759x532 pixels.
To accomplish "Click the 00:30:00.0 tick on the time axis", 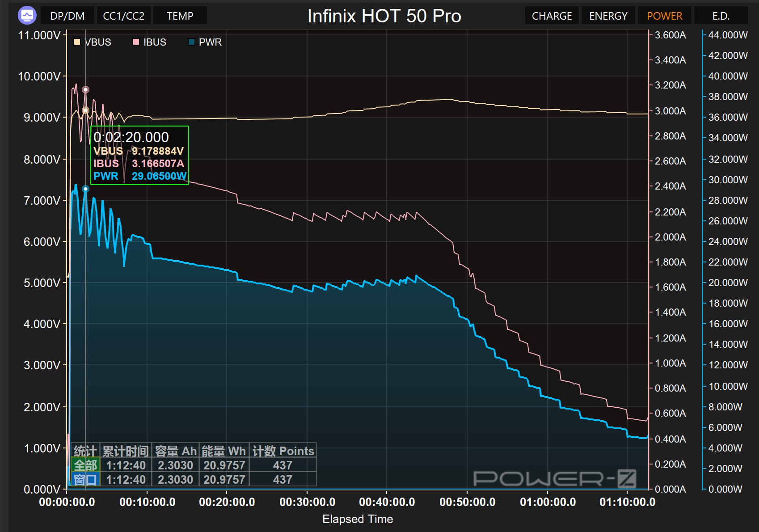I will coord(307,502).
